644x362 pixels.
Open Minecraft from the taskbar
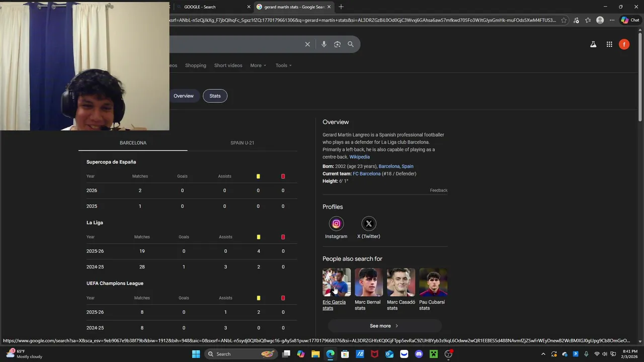tap(434, 354)
